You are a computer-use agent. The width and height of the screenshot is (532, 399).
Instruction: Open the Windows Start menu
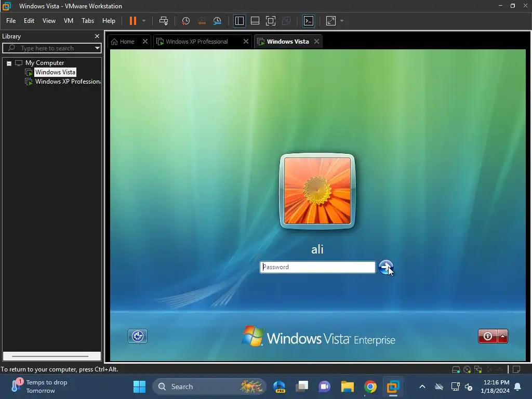coord(139,387)
